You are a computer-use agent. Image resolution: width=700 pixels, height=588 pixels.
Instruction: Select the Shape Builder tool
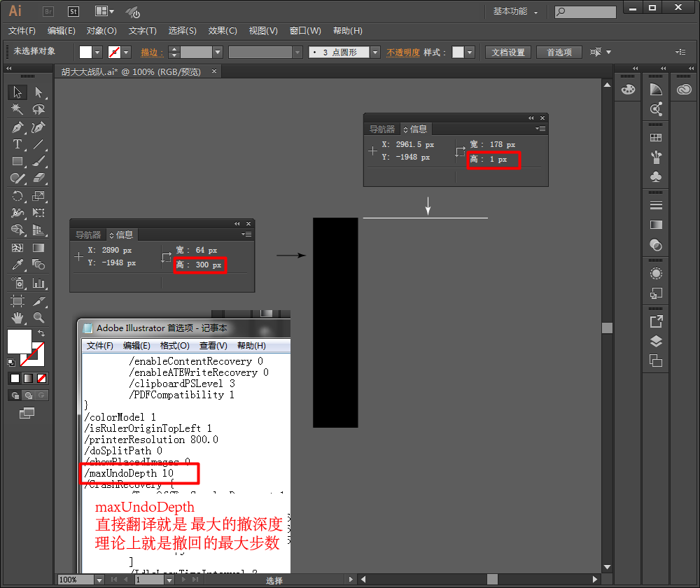pos(17,230)
